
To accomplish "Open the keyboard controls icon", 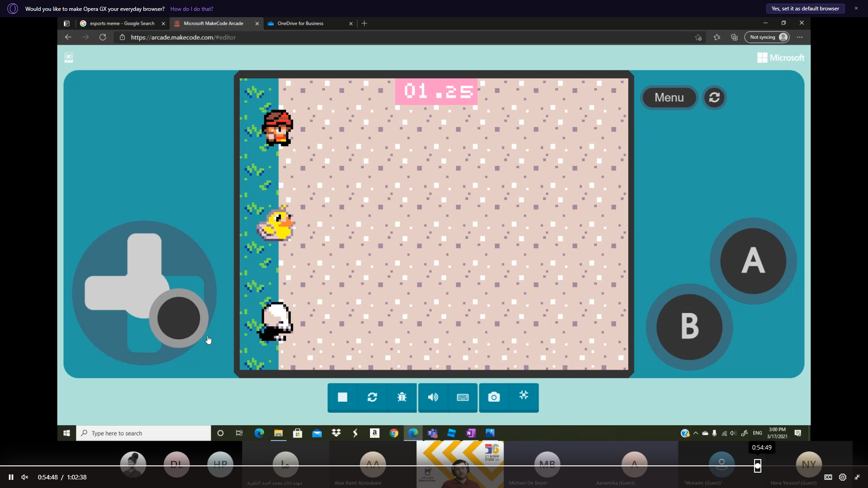I will pos(462,397).
